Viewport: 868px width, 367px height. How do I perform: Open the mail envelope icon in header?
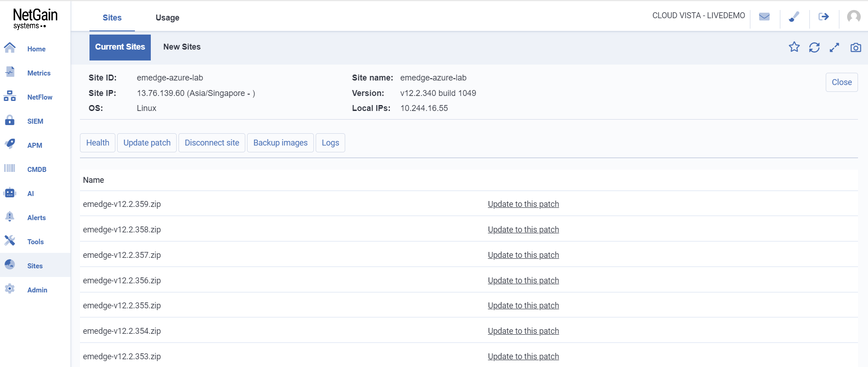pos(764,17)
